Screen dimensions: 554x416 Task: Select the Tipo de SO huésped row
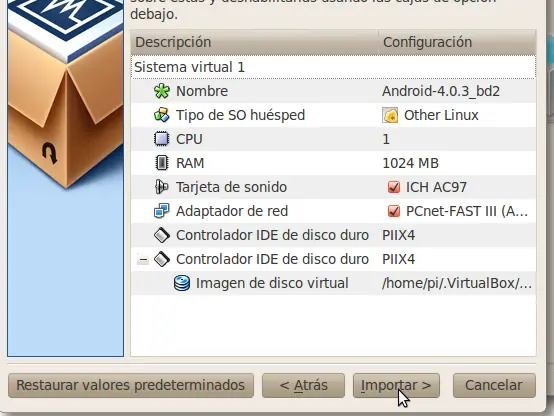click(334, 115)
